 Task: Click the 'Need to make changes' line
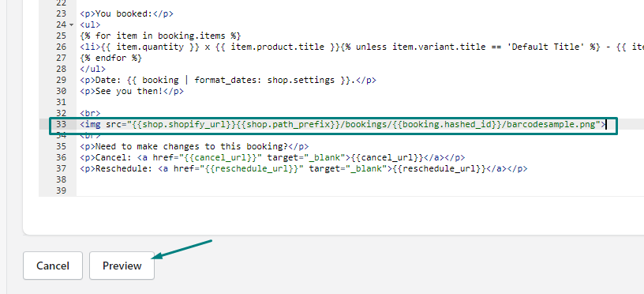[194, 146]
